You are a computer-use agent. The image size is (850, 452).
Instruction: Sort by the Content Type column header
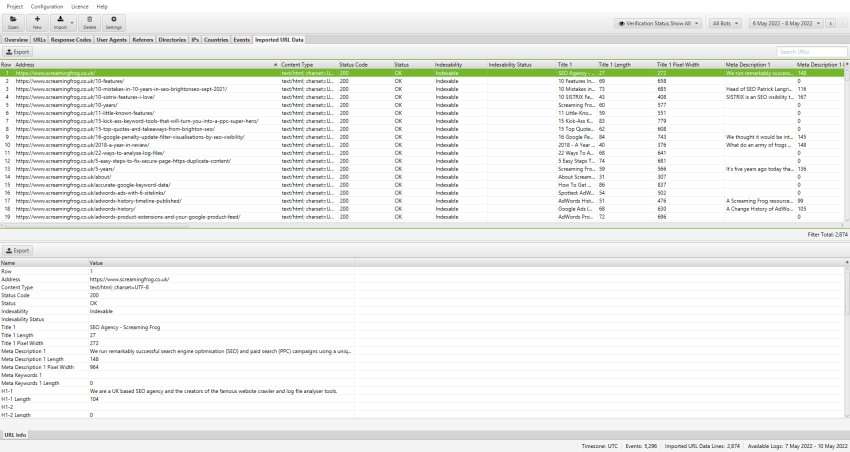pyautogui.click(x=309, y=64)
